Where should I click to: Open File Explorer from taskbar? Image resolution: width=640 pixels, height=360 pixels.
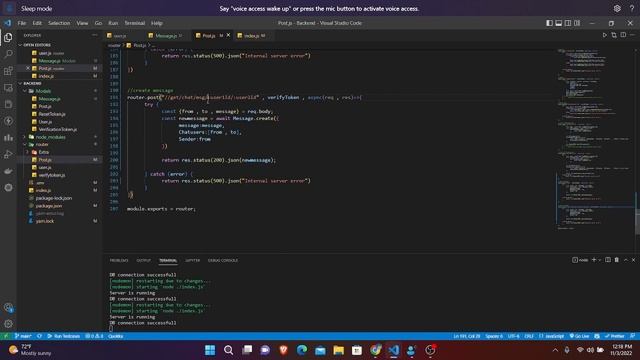tap(338, 350)
